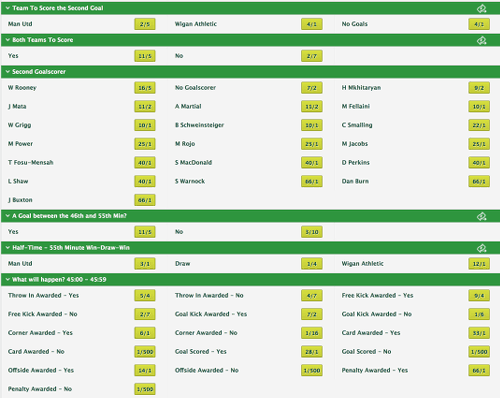Pick Both Teams To Score Yes at 11/5
The image size is (500, 398).
[x=145, y=56]
